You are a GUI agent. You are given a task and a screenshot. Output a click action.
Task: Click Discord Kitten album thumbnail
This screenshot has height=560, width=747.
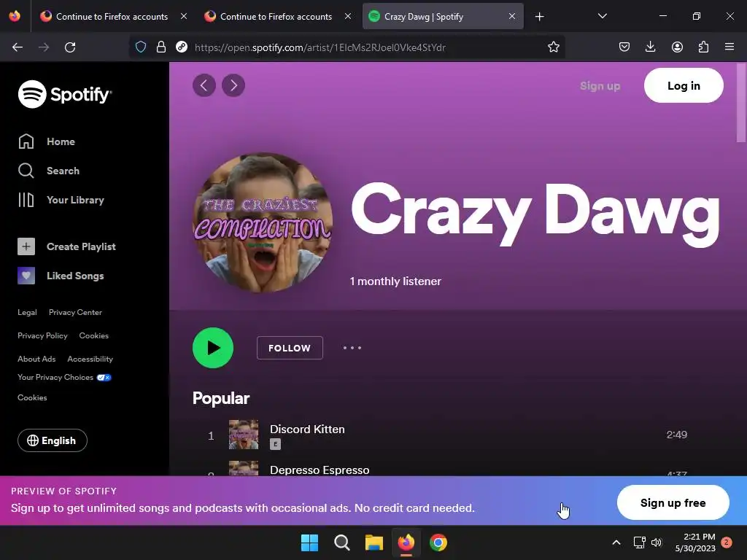(244, 435)
